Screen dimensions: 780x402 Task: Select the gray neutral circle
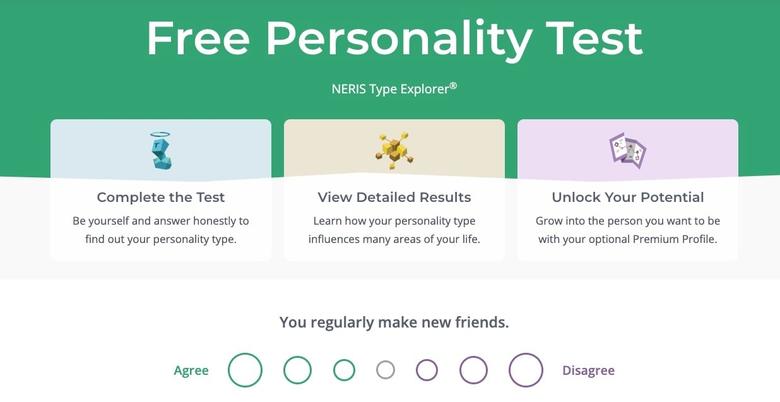pos(386,370)
